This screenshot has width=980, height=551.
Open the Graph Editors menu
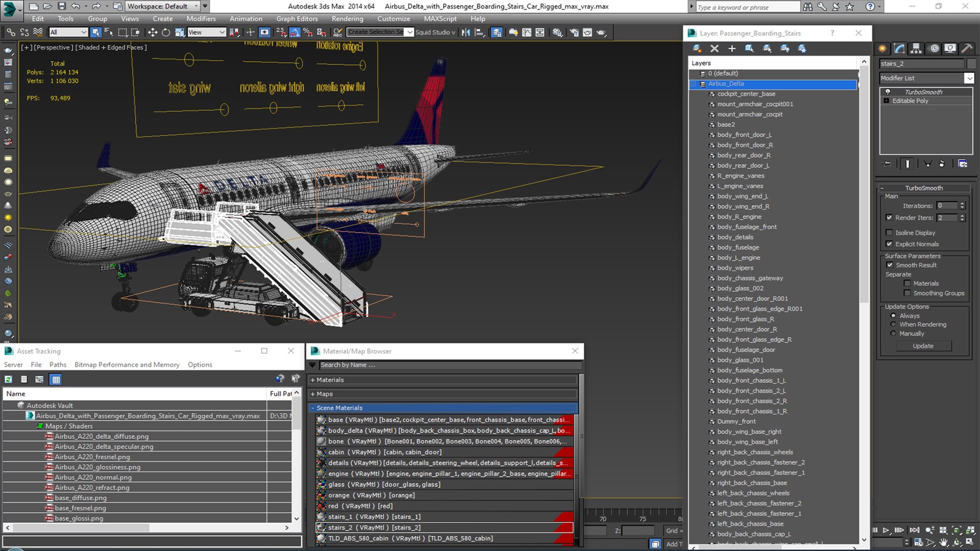click(297, 19)
